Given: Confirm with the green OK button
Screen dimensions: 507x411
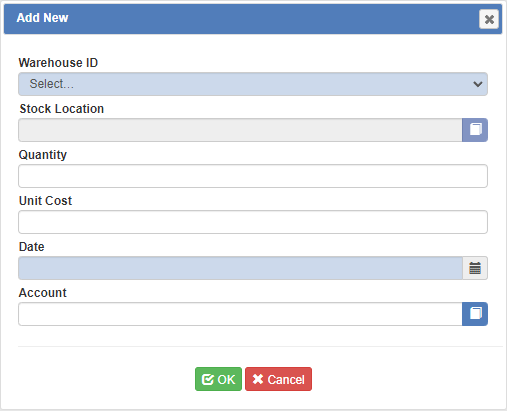Looking at the screenshot, I should coord(218,379).
